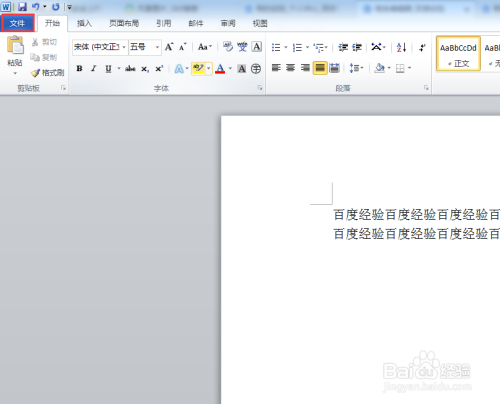Toggle show paragraph marks icon
This screenshot has width=500, height=404.
click(422, 47)
